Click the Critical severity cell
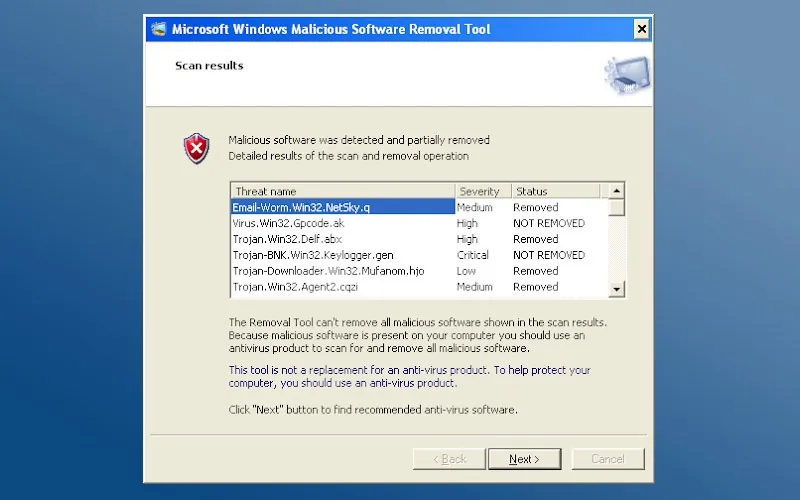This screenshot has width=800, height=500. pos(472,255)
